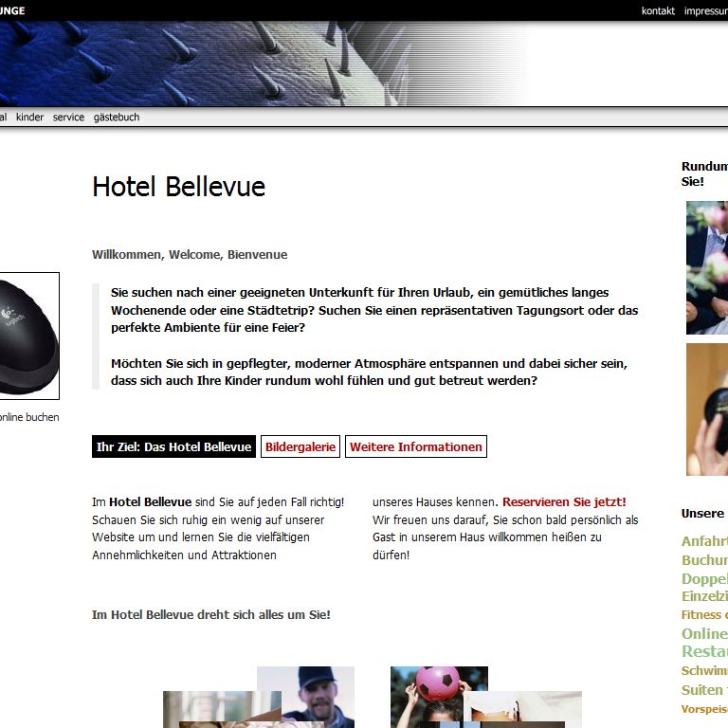
Task: Click the 'Sie suchen nach einer geeigneten Unterkunft' paragraph
Action: (374, 310)
